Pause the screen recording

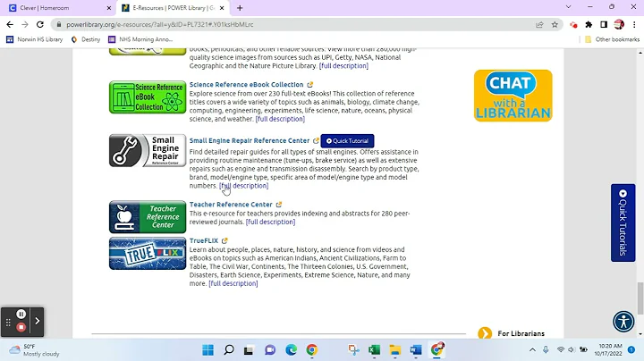(21, 315)
